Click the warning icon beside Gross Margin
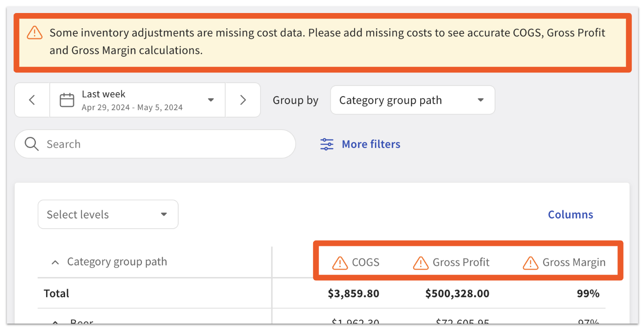This screenshot has height=330, width=644. tap(530, 263)
